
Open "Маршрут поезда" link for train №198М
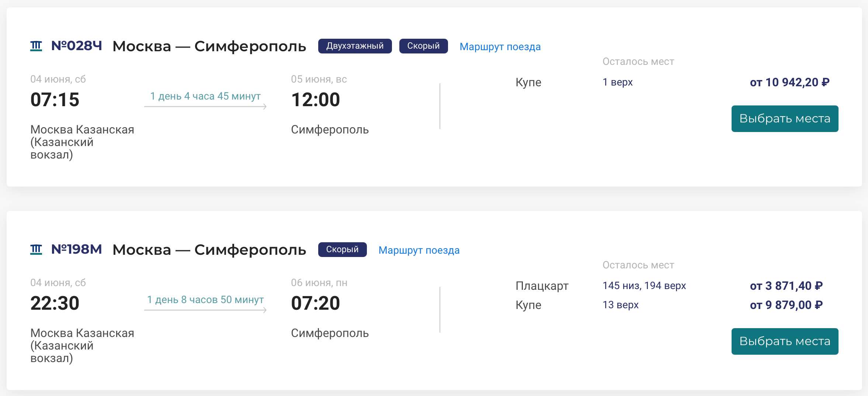click(419, 250)
